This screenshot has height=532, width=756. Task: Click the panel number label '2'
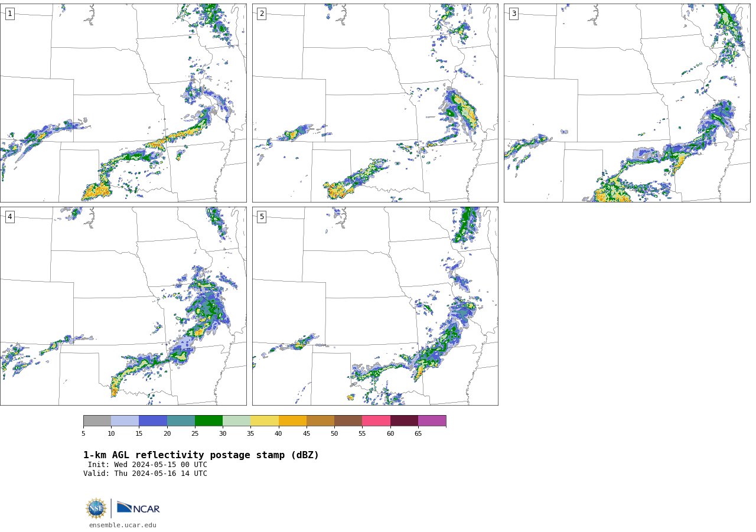[x=262, y=14]
